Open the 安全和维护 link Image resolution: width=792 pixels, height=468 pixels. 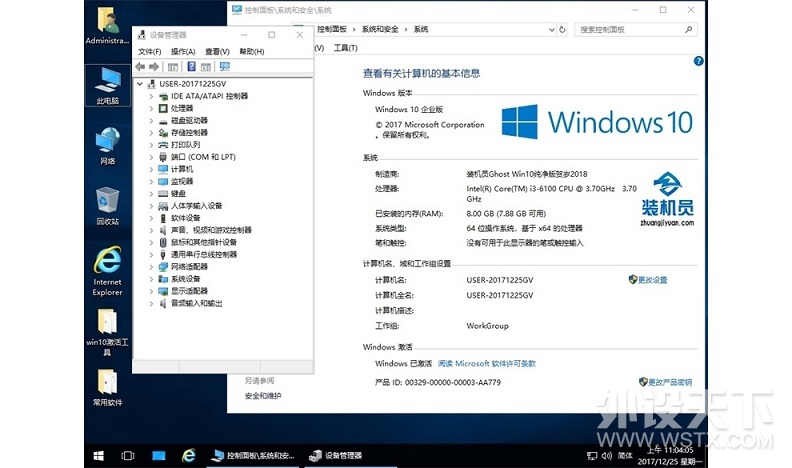coord(263,396)
